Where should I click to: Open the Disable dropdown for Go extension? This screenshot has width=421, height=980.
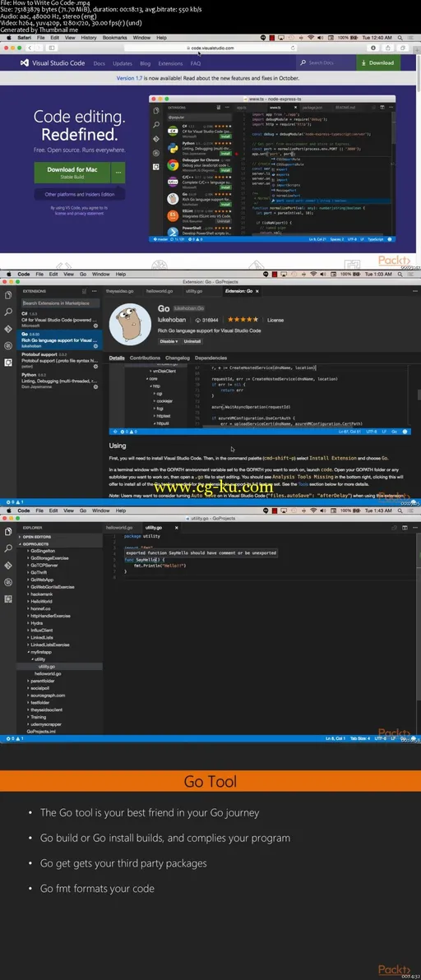point(169,341)
